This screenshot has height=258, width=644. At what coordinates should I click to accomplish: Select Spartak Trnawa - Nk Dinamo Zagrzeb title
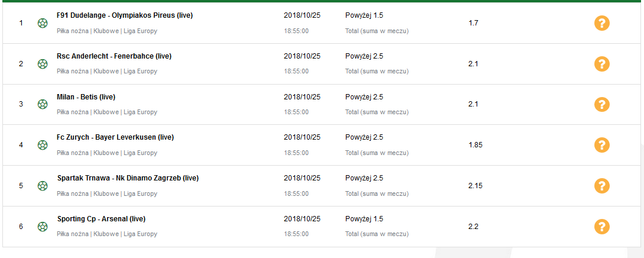coord(128,178)
